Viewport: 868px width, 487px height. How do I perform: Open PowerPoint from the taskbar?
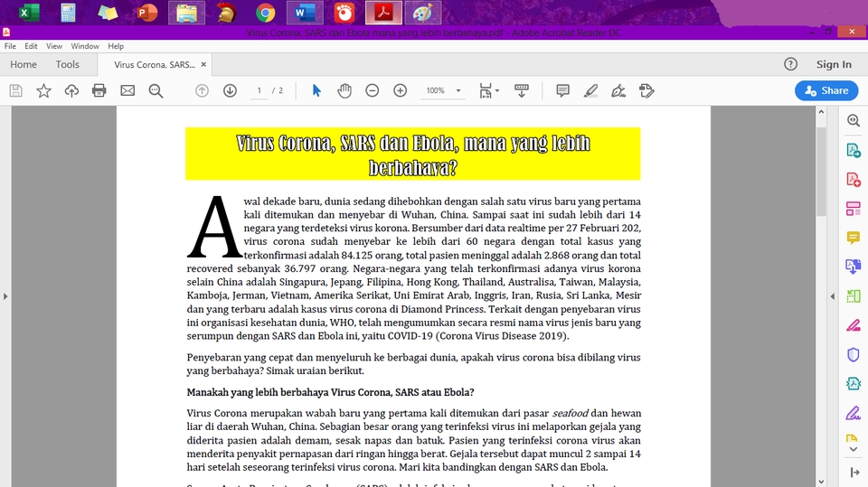pos(146,12)
